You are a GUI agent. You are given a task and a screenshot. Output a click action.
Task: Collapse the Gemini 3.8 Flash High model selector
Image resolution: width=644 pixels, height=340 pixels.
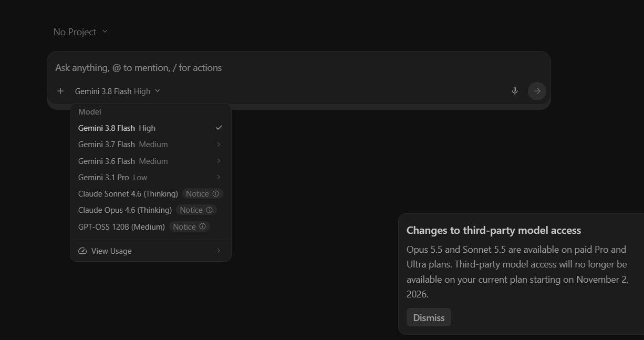(x=118, y=91)
